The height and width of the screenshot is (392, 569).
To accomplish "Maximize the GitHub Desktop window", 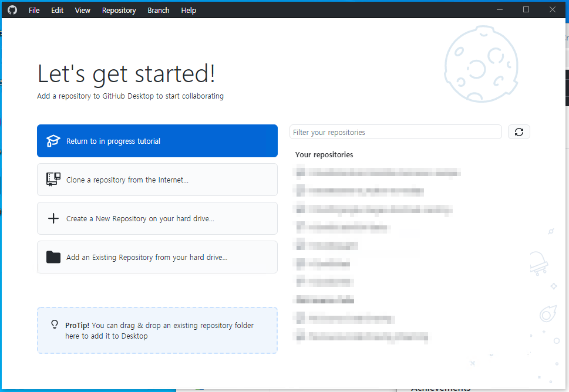I will coord(526,10).
